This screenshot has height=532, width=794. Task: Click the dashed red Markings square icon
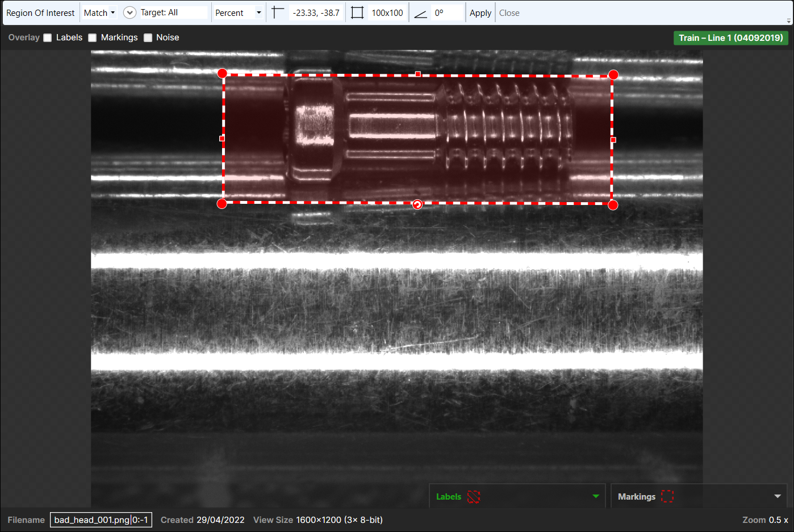point(667,497)
